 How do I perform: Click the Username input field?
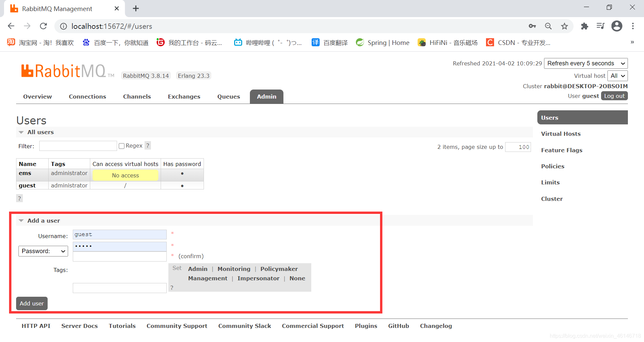coord(120,234)
